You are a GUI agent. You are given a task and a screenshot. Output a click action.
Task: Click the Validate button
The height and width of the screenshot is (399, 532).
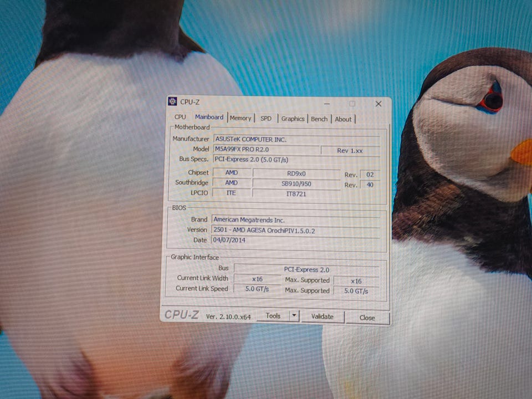coord(323,316)
